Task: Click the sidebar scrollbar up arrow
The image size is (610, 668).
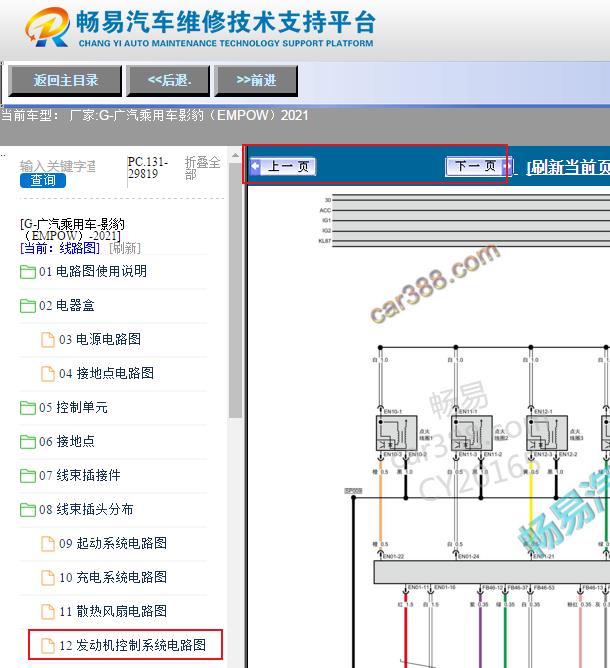Action: tap(235, 155)
